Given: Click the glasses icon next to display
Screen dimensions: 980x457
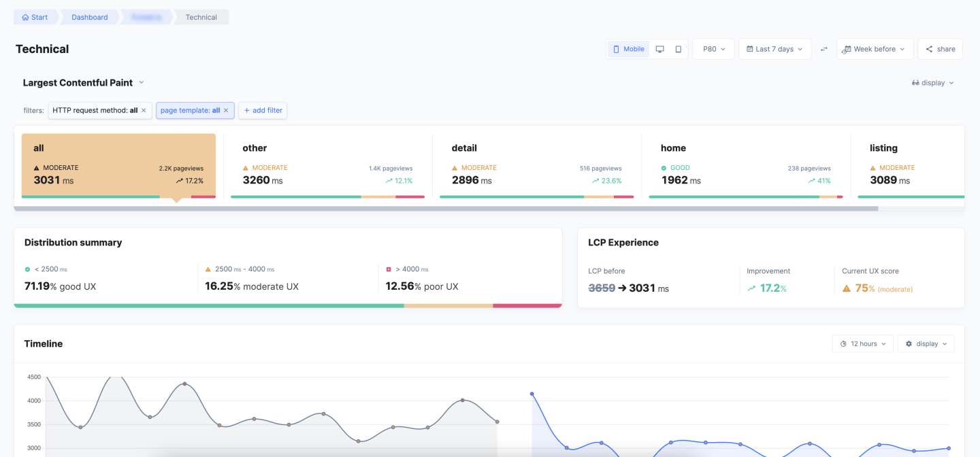Looking at the screenshot, I should click(x=915, y=82).
